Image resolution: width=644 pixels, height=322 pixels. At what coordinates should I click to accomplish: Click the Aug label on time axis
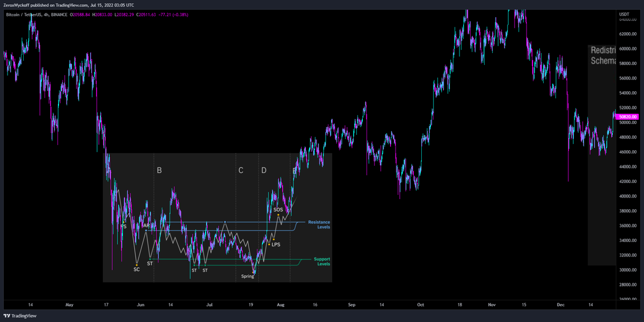click(280, 305)
